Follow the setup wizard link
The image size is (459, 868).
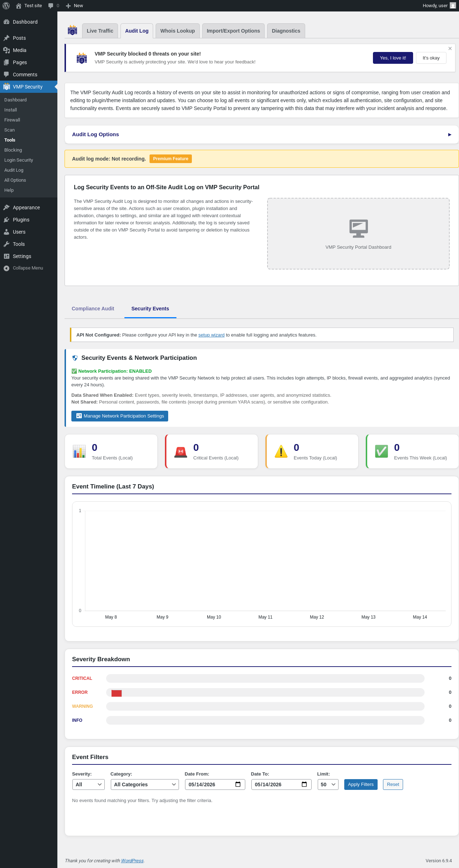(x=212, y=335)
